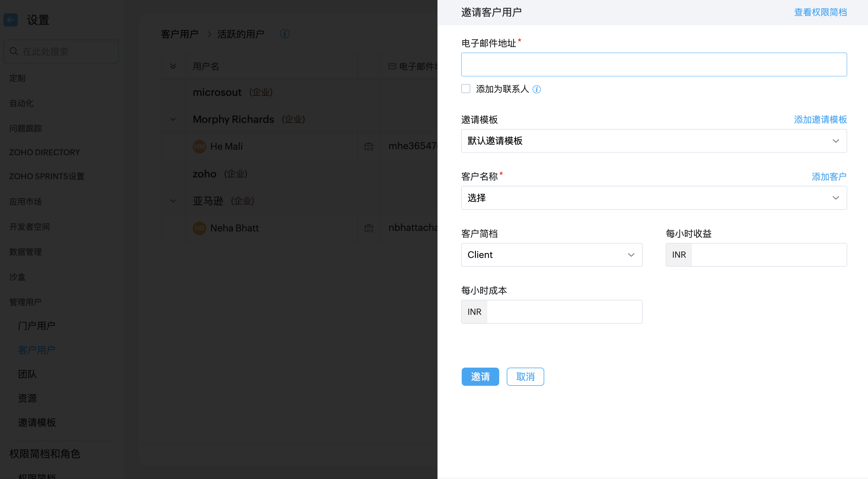Click the NB avatar of Neha Bhatt
The height and width of the screenshot is (479, 868).
199,228
